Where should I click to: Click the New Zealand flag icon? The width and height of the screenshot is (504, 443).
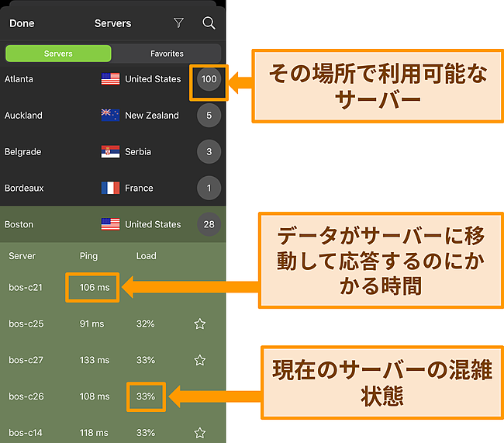(110, 115)
